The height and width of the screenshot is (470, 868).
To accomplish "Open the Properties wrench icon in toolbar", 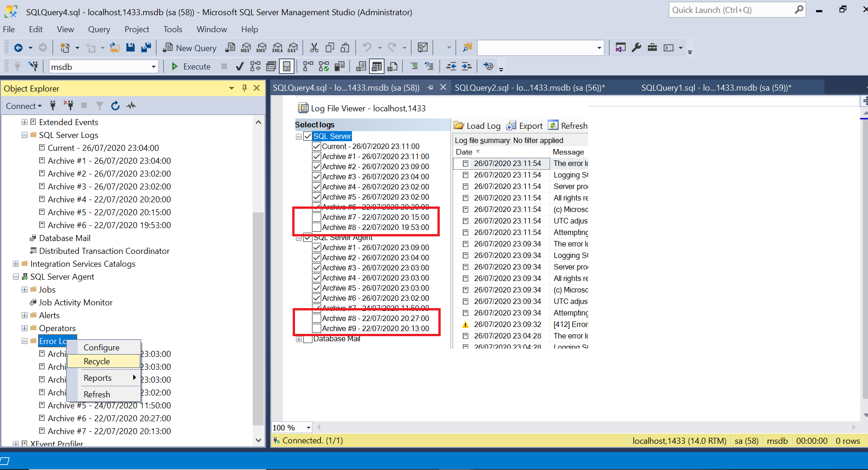I will 636,48.
